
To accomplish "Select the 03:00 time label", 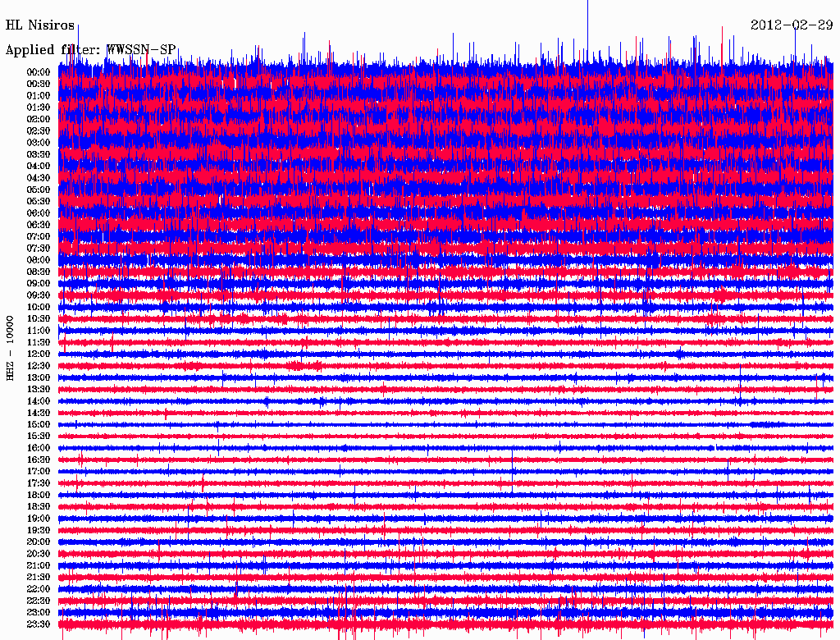I will pyautogui.click(x=39, y=143).
